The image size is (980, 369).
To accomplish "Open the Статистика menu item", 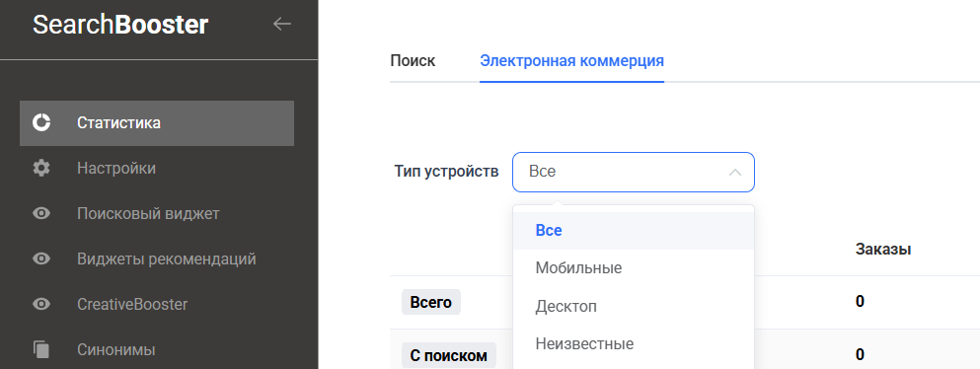I will (157, 123).
